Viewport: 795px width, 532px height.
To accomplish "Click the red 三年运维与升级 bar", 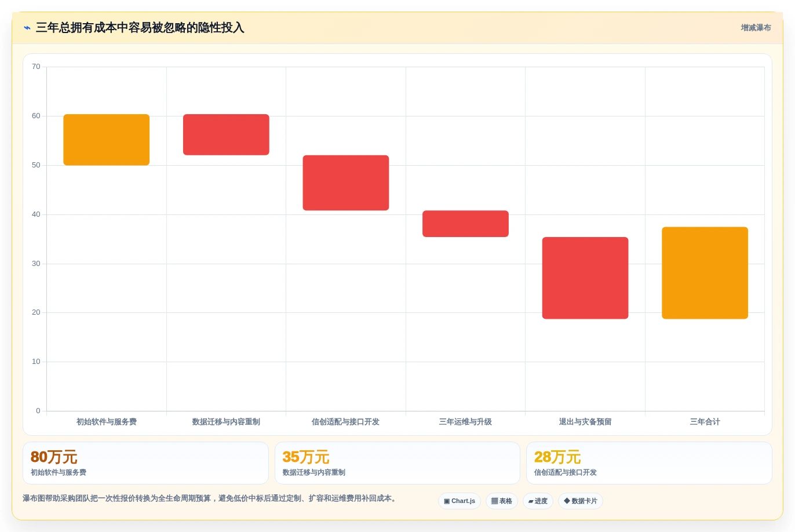I will tap(465, 224).
